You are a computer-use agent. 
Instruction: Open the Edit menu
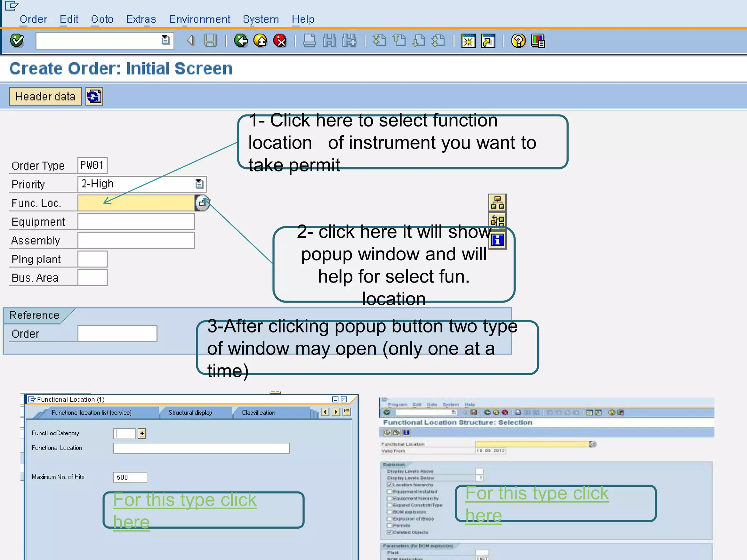click(x=69, y=19)
